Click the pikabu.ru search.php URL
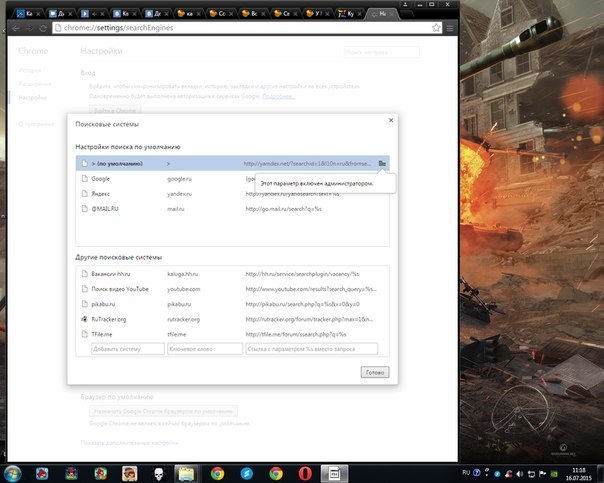Screen dimensions: 604x483 302,304
